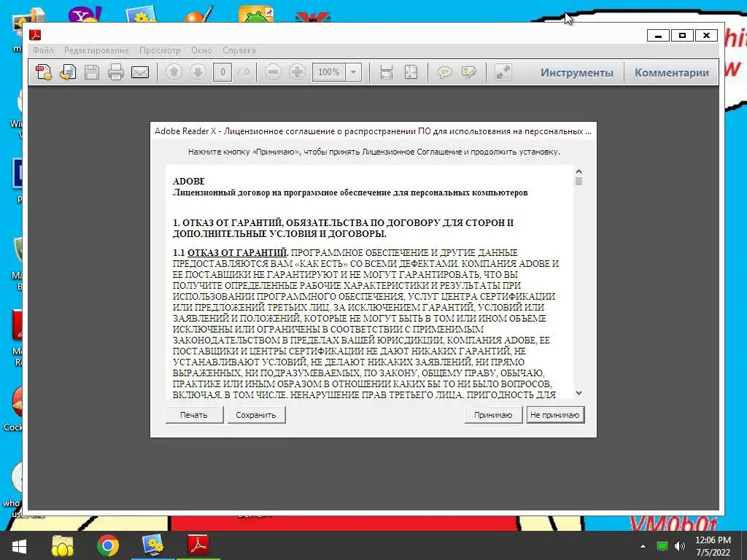This screenshot has height=560, width=747.
Task: Open the Файл menu
Action: [x=43, y=50]
